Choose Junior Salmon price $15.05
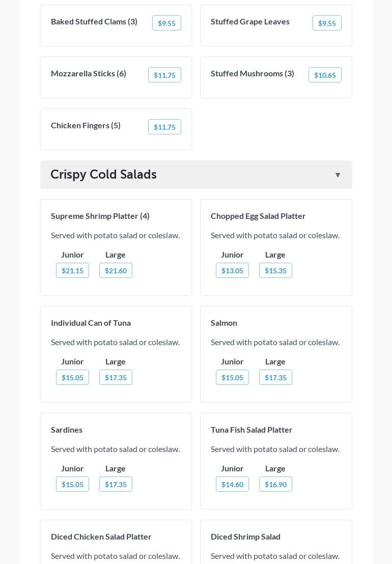392x564 pixels. pos(232,378)
